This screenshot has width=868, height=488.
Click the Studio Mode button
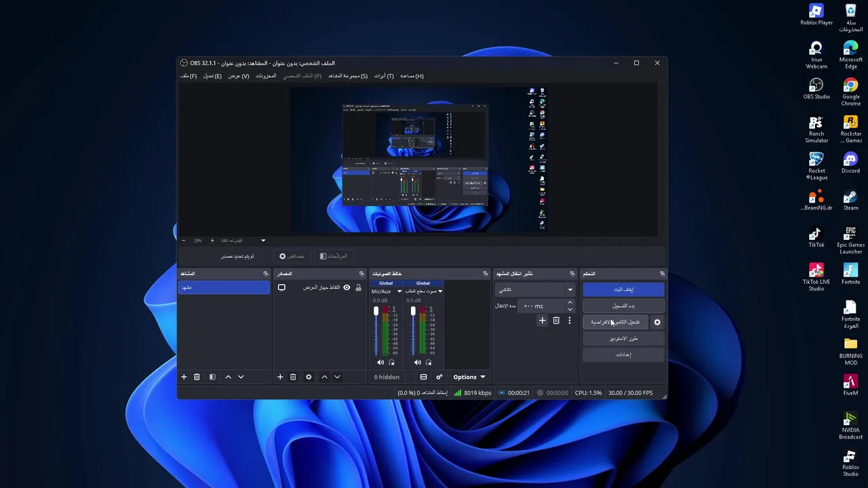(x=623, y=338)
